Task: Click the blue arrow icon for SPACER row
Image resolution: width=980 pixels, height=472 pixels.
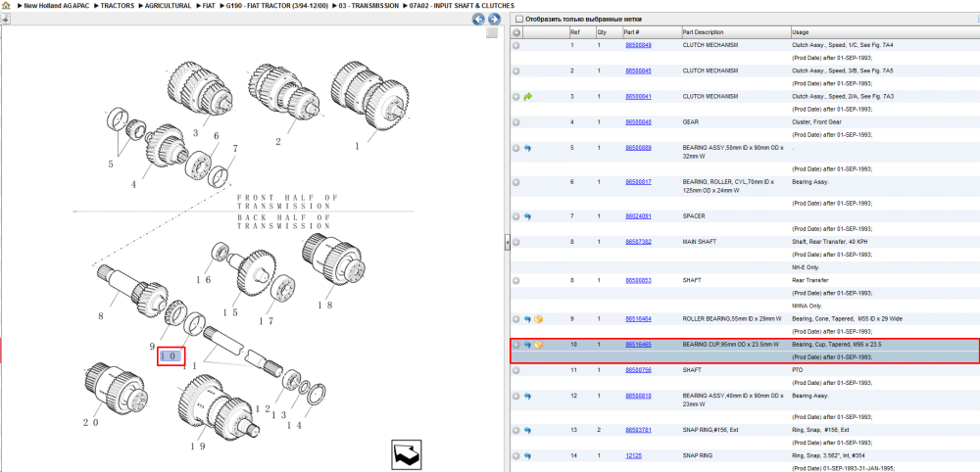Action: (x=527, y=216)
